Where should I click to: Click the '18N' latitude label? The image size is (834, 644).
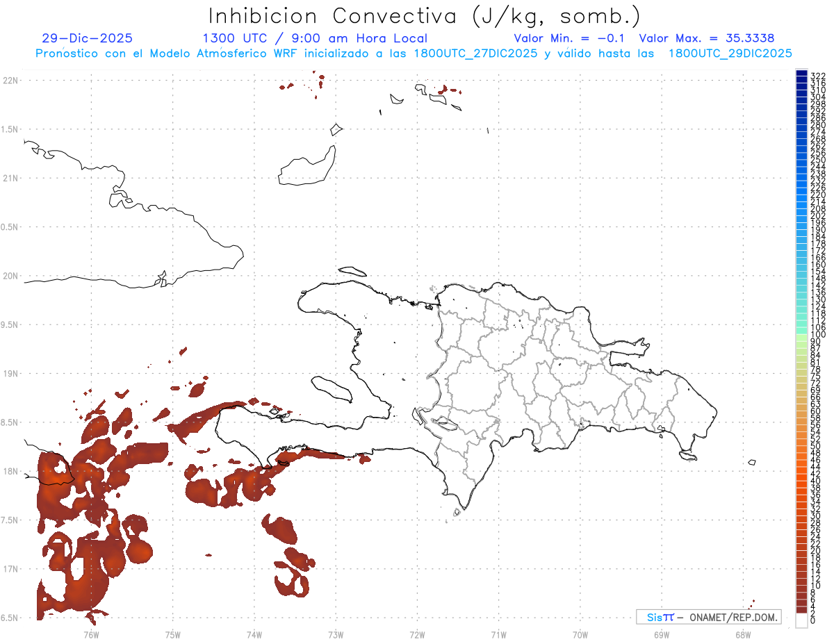(10, 472)
